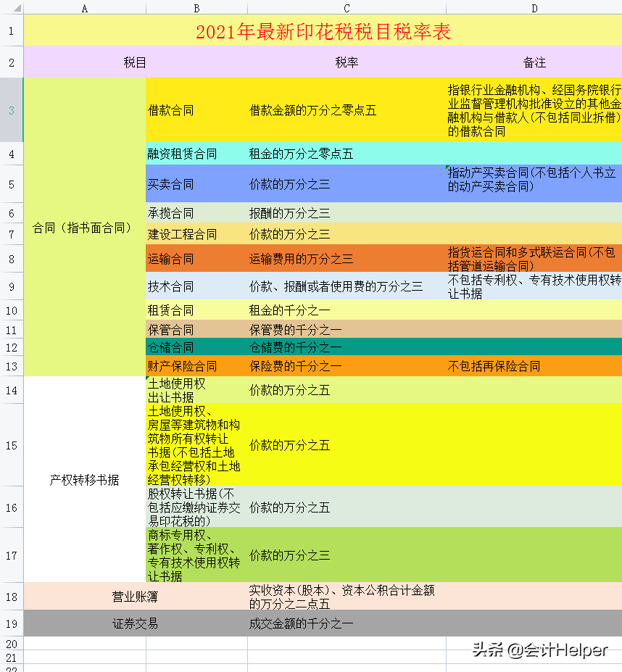The height and width of the screenshot is (672, 622).
Task: Click the title cell 2021年最新印花税税目税率表
Action: pyautogui.click(x=323, y=33)
